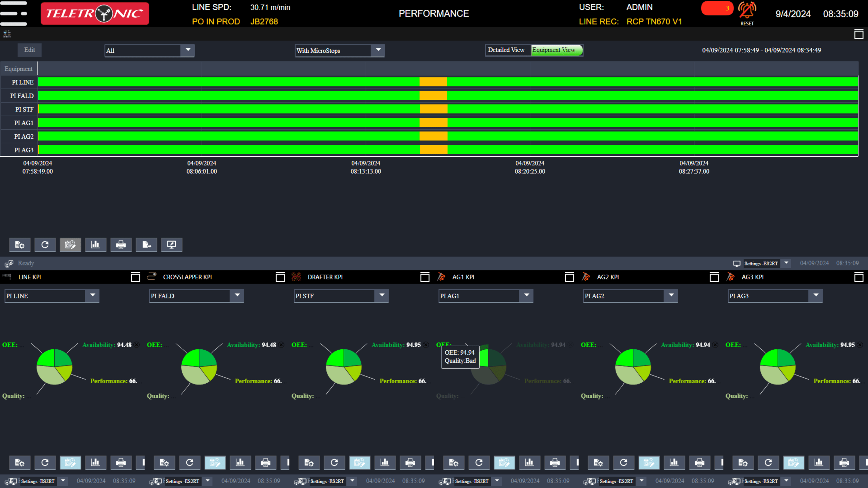This screenshot has height=488, width=868.
Task: Open report settings in timeline toolbar
Action: pyautogui.click(x=20, y=245)
